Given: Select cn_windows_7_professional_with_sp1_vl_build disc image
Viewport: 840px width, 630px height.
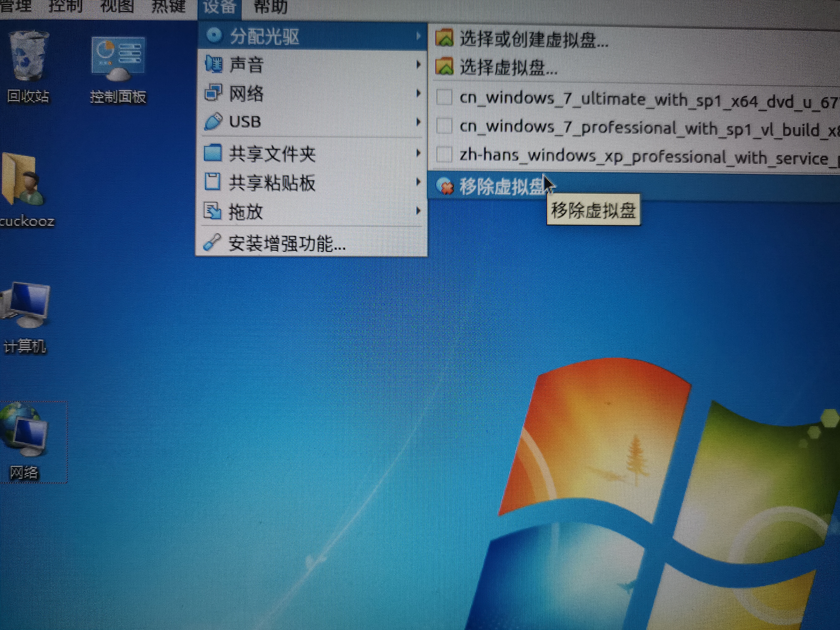Looking at the screenshot, I should (634, 128).
